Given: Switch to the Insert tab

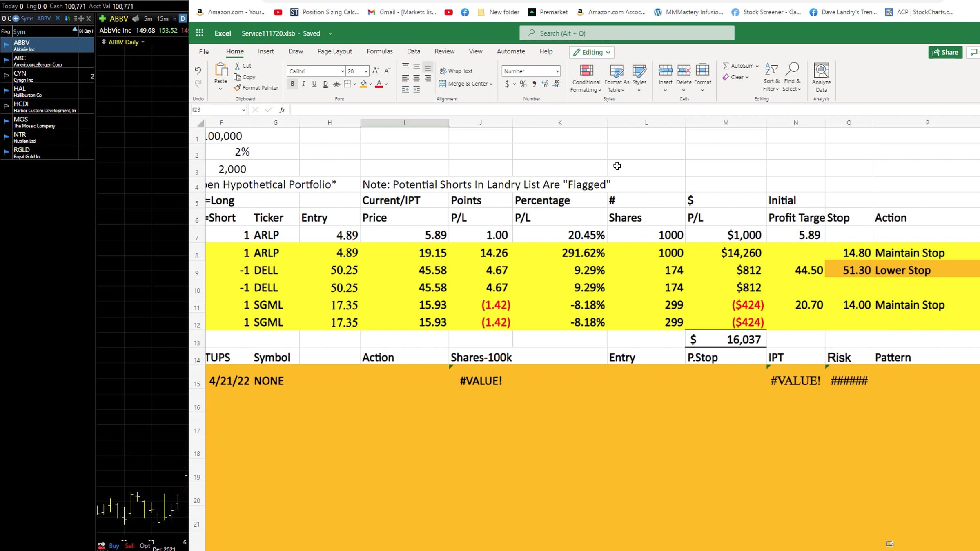Looking at the screenshot, I should click(x=266, y=51).
